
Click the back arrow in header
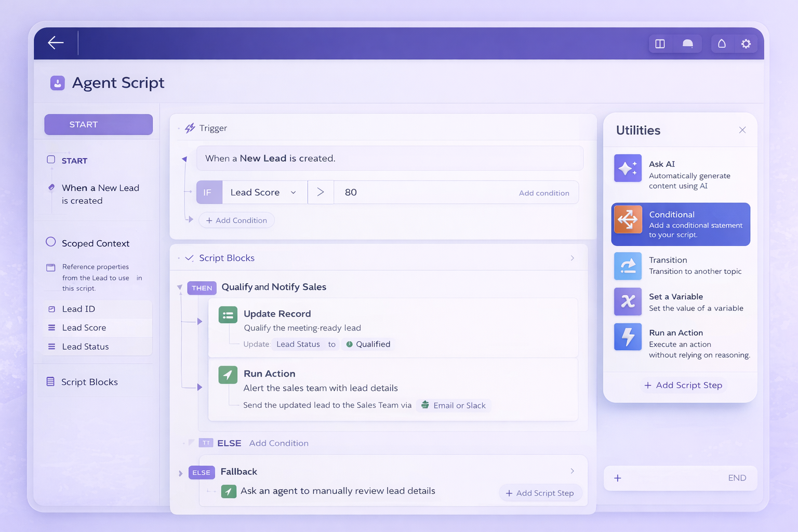(56, 43)
